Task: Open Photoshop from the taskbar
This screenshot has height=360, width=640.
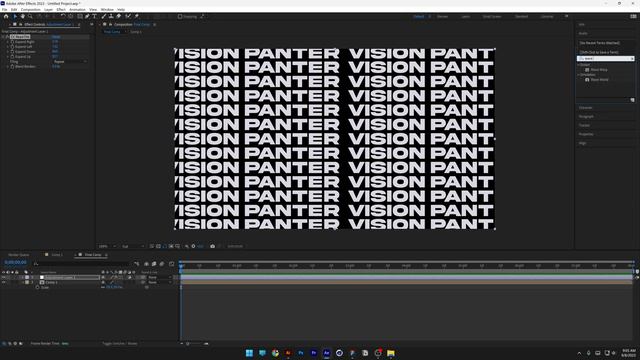Action: click(301, 353)
